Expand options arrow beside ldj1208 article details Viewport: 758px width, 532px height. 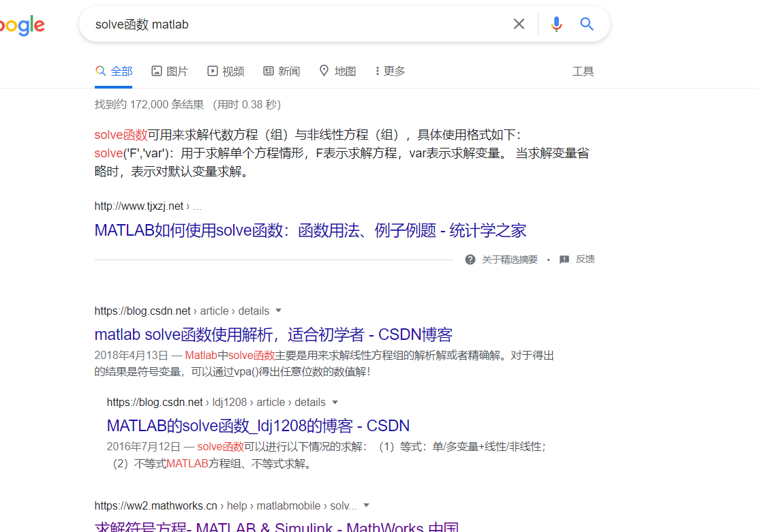(x=335, y=402)
